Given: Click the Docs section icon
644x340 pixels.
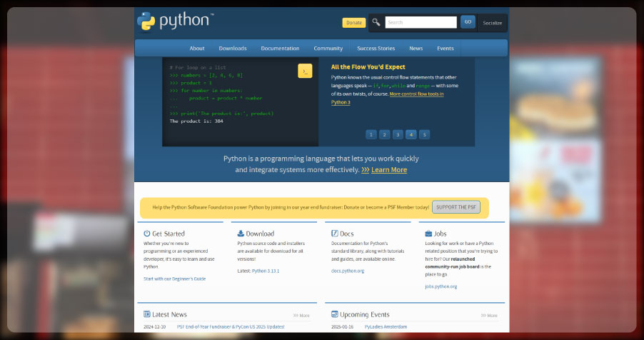Looking at the screenshot, I should click(335, 234).
